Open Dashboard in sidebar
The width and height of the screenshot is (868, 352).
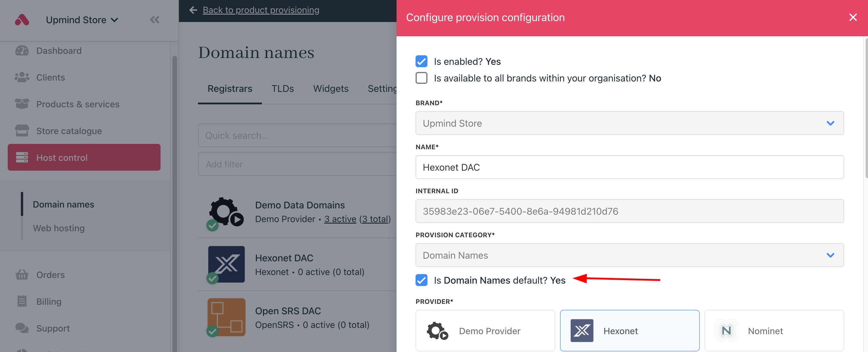tap(84, 51)
